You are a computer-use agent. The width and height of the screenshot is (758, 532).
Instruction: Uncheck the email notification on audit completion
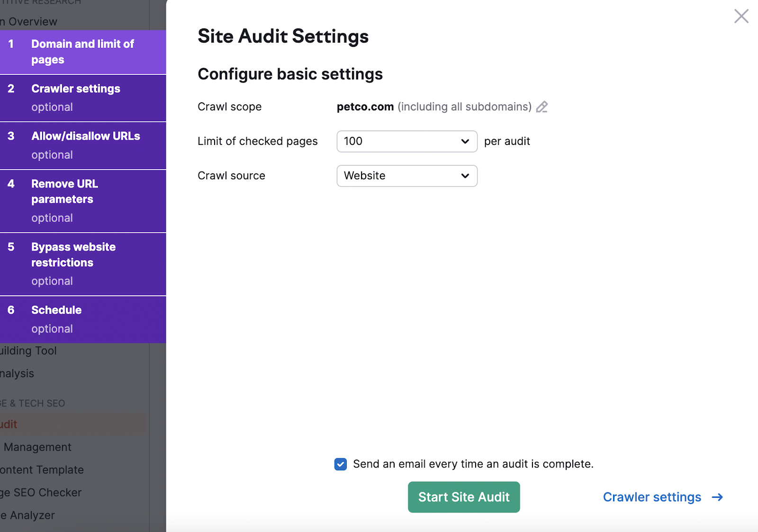[340, 464]
